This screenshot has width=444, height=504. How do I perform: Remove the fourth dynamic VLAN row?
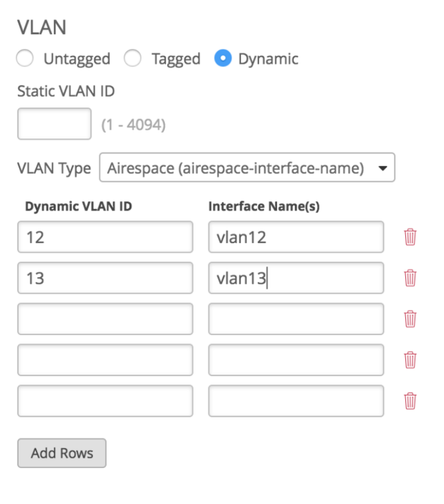coord(410,360)
